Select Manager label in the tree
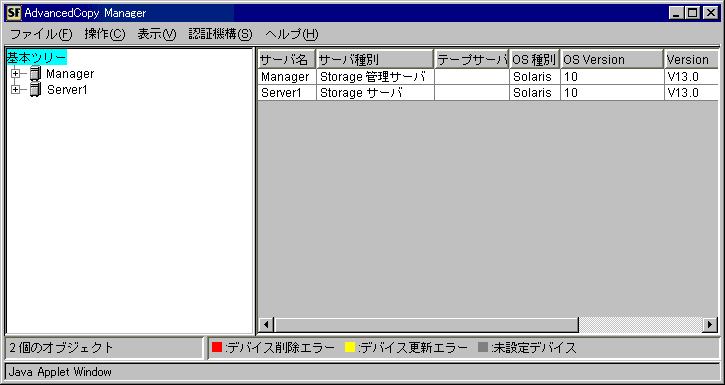The image size is (725, 385). [70, 73]
